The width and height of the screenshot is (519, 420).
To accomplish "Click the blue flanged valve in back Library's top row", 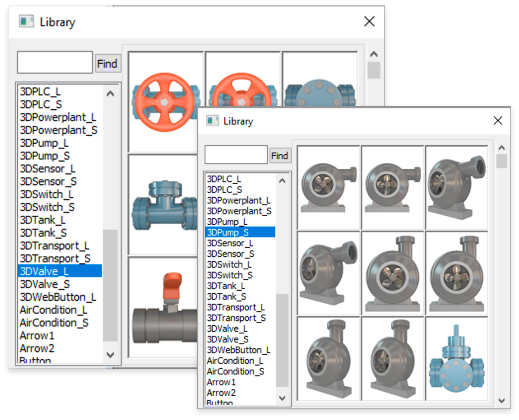I will pos(319,91).
